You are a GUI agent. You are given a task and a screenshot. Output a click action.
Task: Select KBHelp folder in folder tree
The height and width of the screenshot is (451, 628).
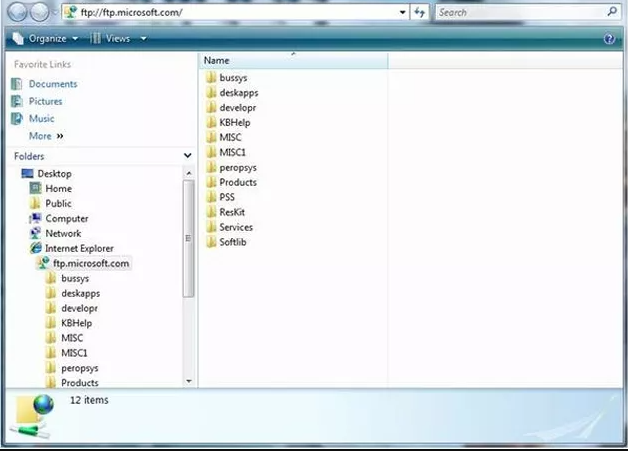tap(76, 323)
